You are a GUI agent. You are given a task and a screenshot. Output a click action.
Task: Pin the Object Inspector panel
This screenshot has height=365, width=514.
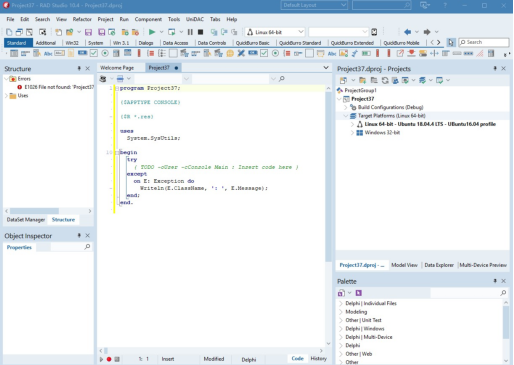pyautogui.click(x=79, y=235)
